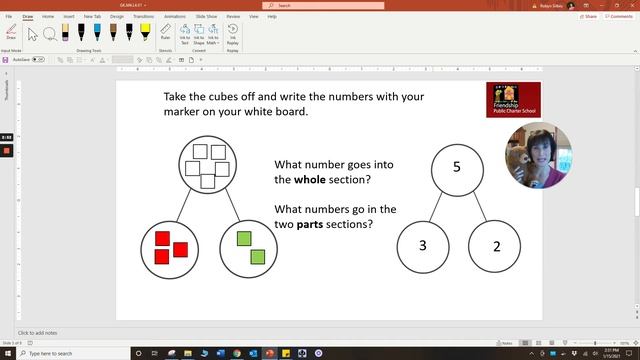The image size is (640, 360).
Task: Select the '3' part circle
Action: (x=423, y=247)
